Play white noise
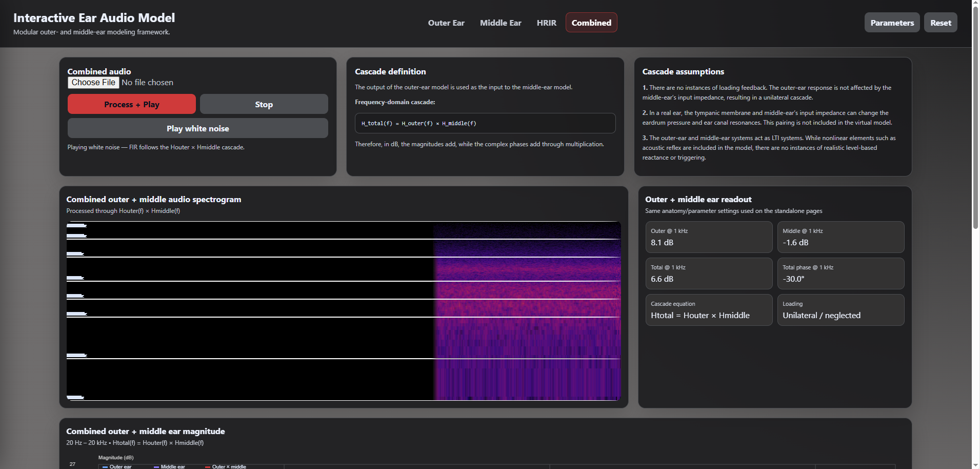 click(x=198, y=128)
